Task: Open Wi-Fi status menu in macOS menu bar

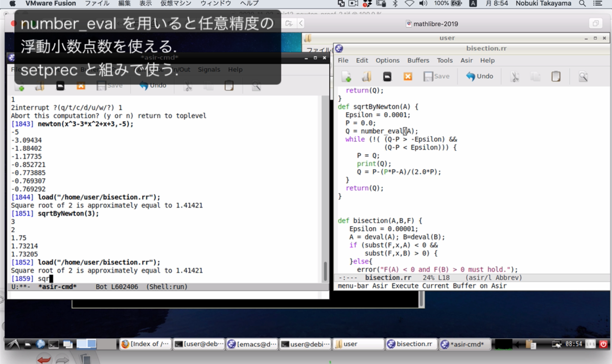Action: coord(409,3)
